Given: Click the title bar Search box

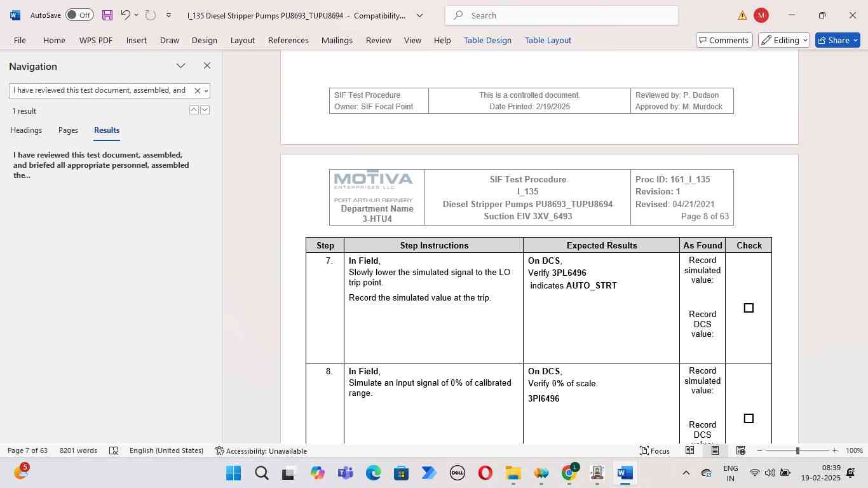Looking at the screenshot, I should [x=562, y=15].
